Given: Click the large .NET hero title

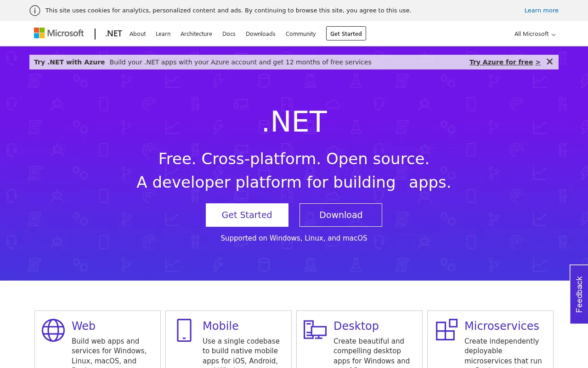Looking at the screenshot, I should point(294,121).
